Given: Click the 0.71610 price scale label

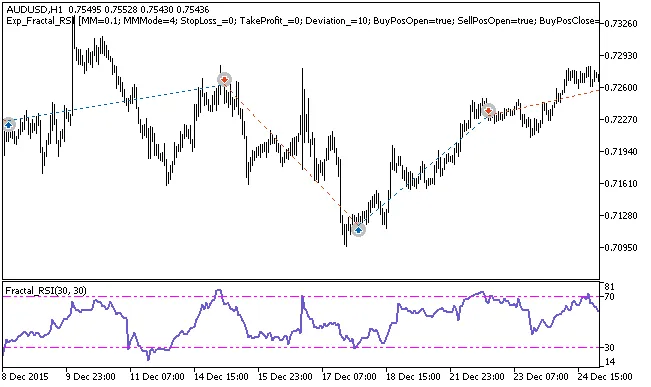Looking at the screenshot, I should pos(622,184).
